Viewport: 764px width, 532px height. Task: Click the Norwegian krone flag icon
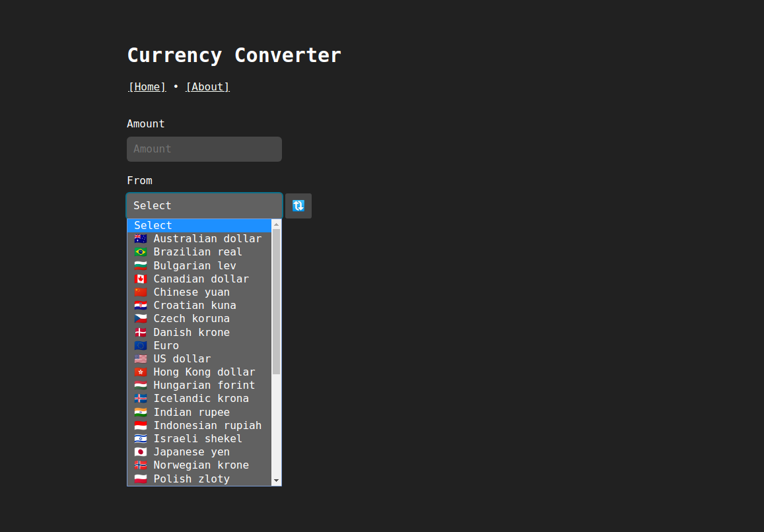pyautogui.click(x=141, y=465)
